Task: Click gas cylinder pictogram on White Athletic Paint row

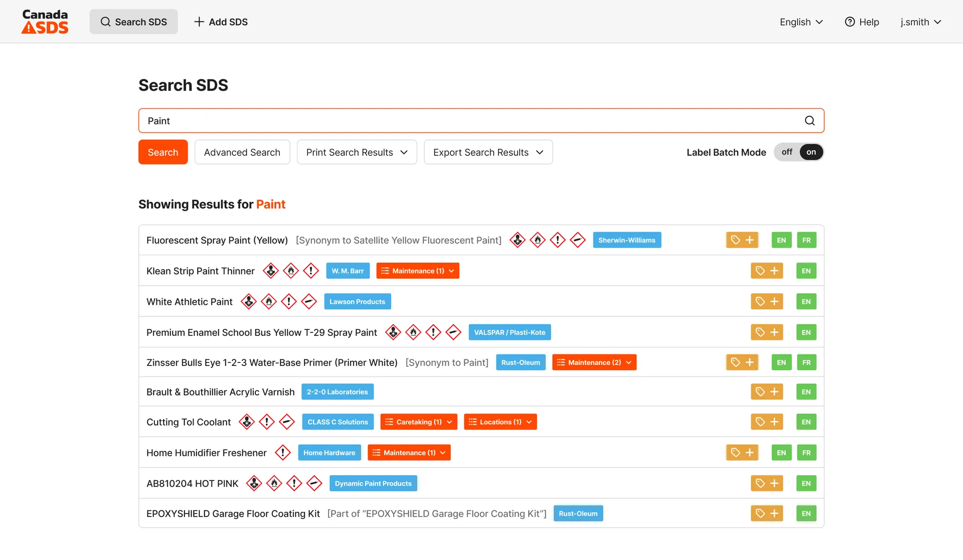Action: click(x=309, y=301)
